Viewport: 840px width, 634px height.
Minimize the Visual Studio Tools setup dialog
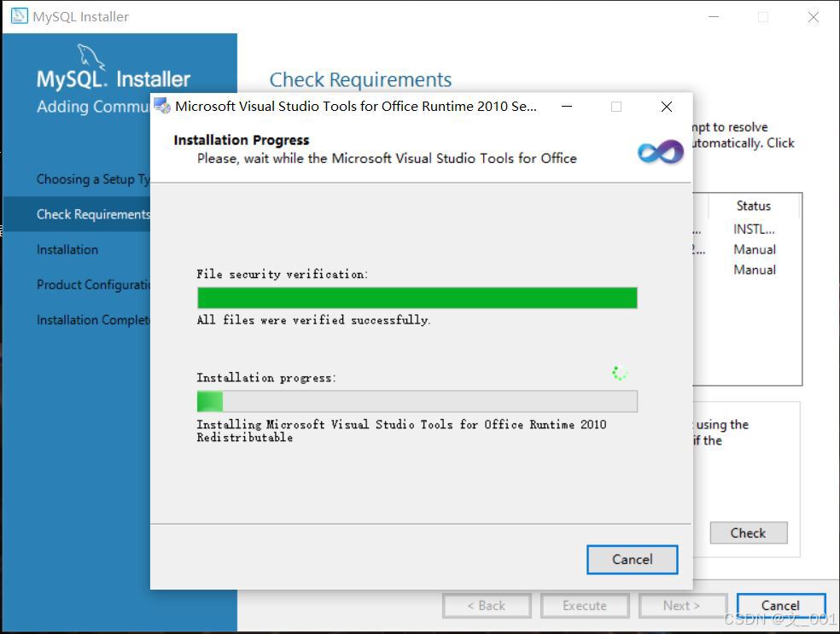(567, 107)
